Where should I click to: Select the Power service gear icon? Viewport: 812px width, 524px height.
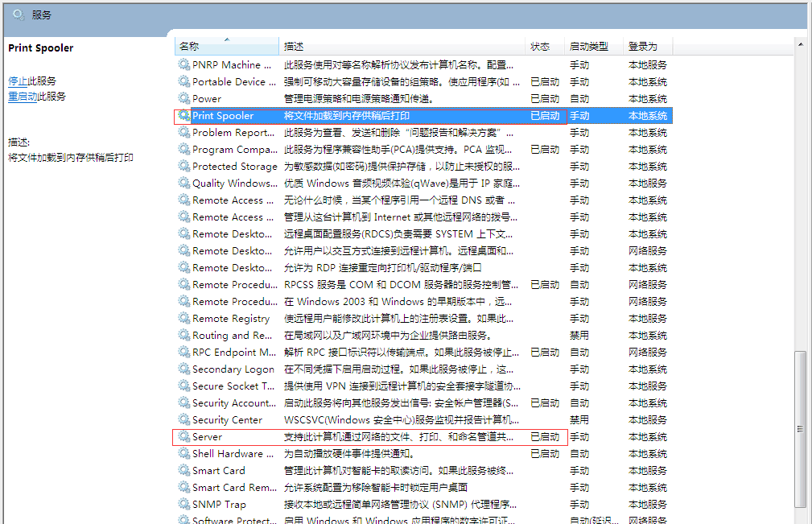(x=183, y=98)
